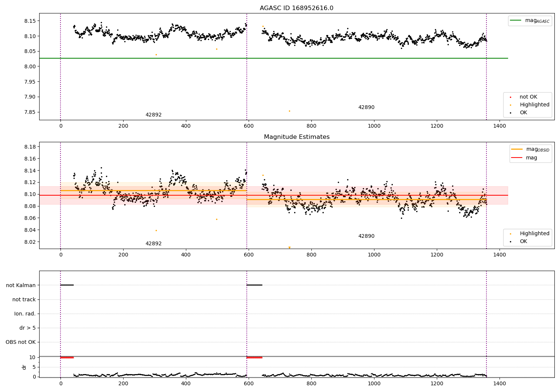560x392 pixels.
Task: Click the '5' tick on the dr axis
Action: (34, 367)
